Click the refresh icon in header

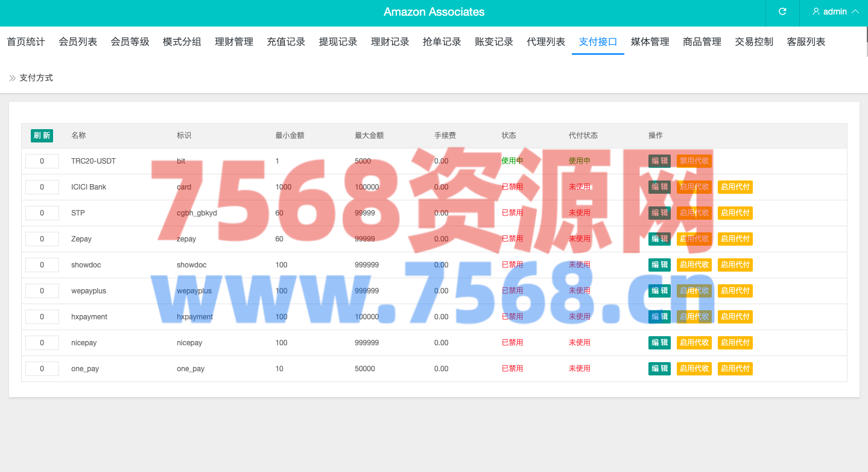tap(782, 11)
